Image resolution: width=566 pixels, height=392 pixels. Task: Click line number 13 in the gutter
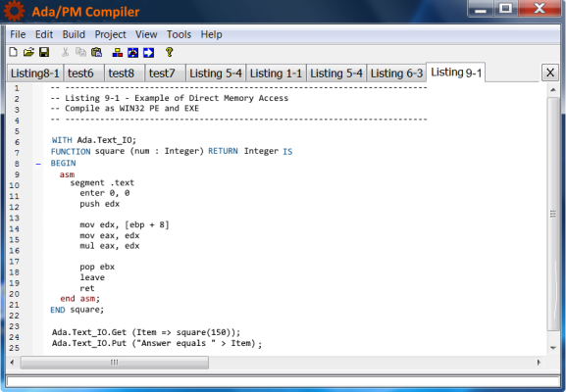click(x=14, y=219)
